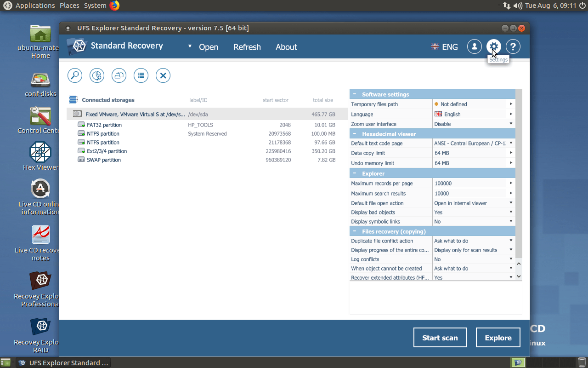Open the Settings gear icon
The height and width of the screenshot is (368, 588).
point(494,46)
